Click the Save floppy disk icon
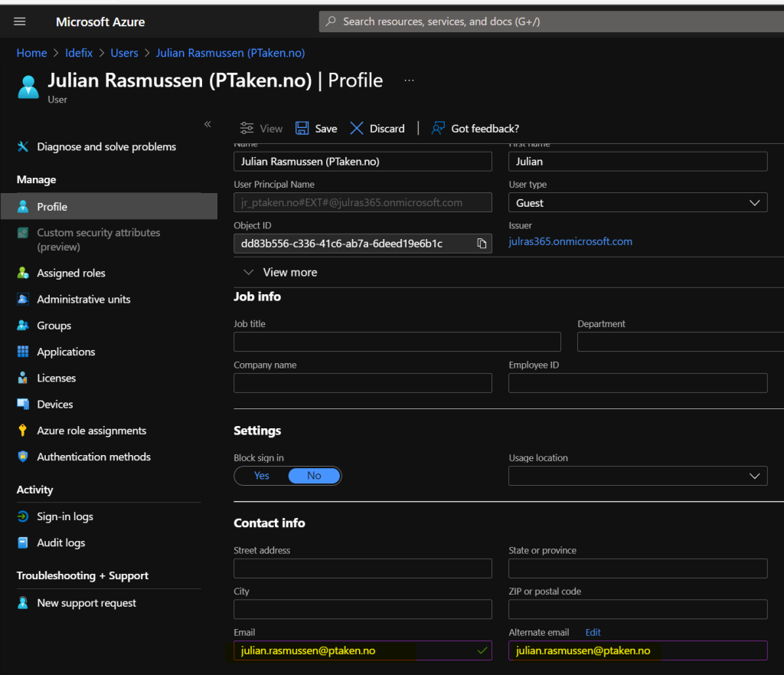 tap(302, 129)
